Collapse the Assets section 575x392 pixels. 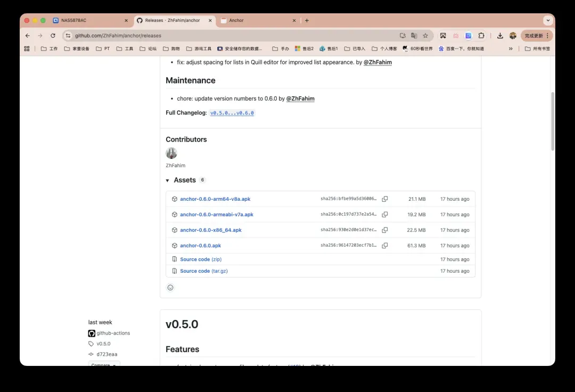click(x=168, y=181)
